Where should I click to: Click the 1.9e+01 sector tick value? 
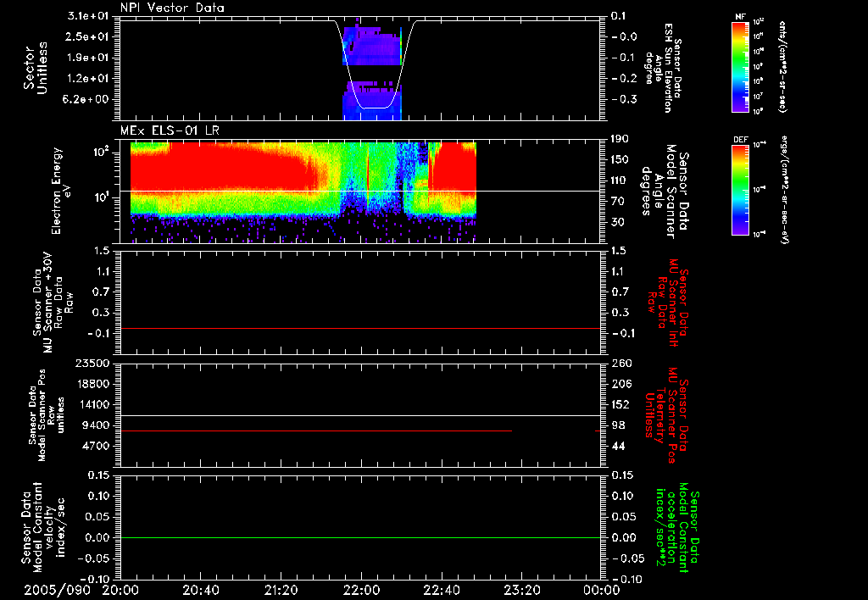point(87,58)
